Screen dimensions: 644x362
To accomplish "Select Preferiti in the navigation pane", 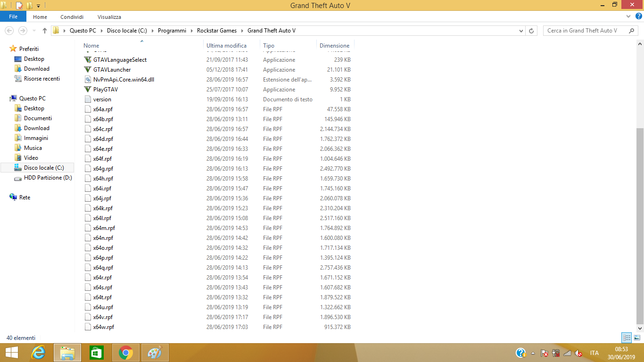I will [29, 49].
